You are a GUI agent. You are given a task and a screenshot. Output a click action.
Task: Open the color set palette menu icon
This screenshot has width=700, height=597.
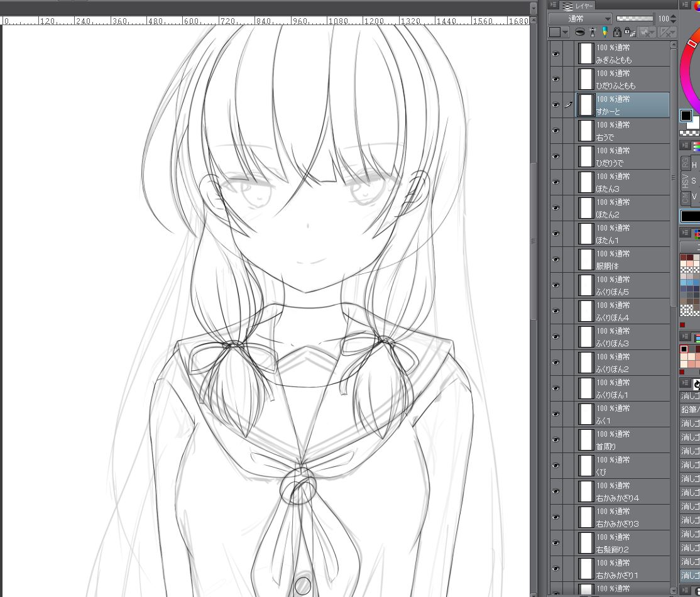(x=685, y=233)
